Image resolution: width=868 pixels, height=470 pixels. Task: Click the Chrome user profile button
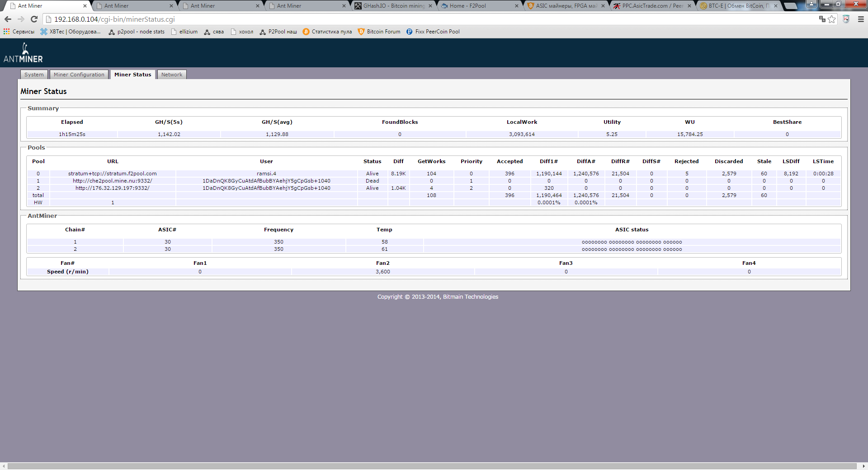tap(811, 4)
